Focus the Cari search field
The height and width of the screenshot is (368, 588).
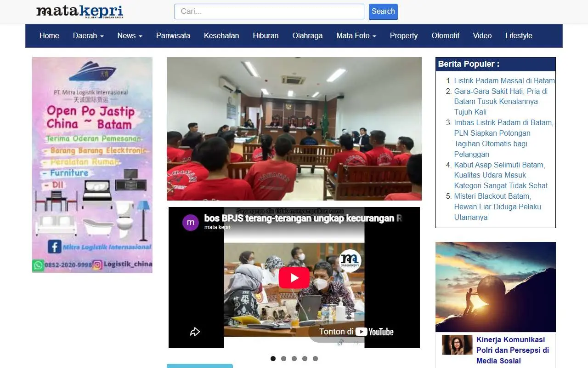click(269, 11)
